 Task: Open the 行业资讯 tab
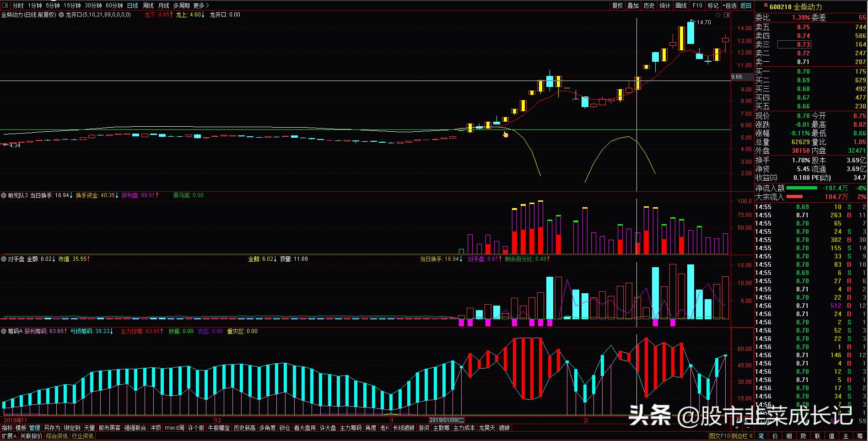(x=83, y=436)
